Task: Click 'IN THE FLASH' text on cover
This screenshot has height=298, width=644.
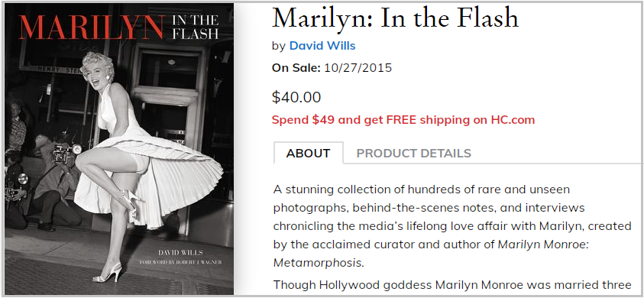Action: pos(195,28)
